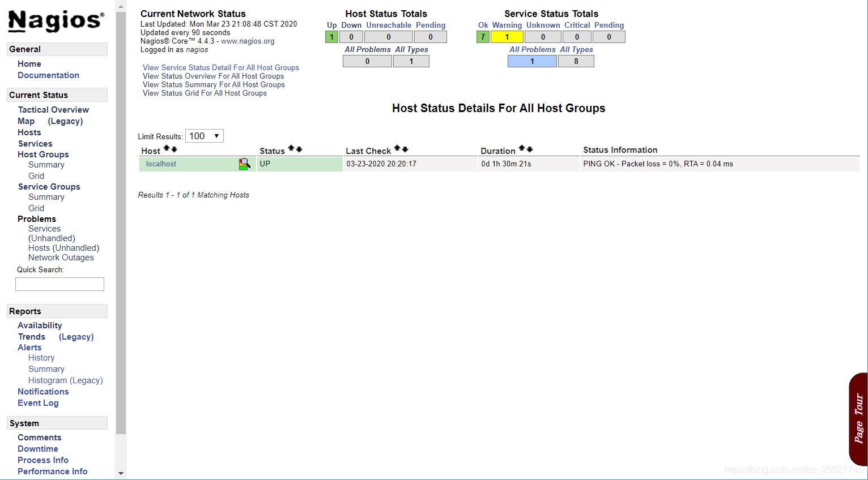Click the Quick Search input field
This screenshot has width=868, height=480.
59,284
